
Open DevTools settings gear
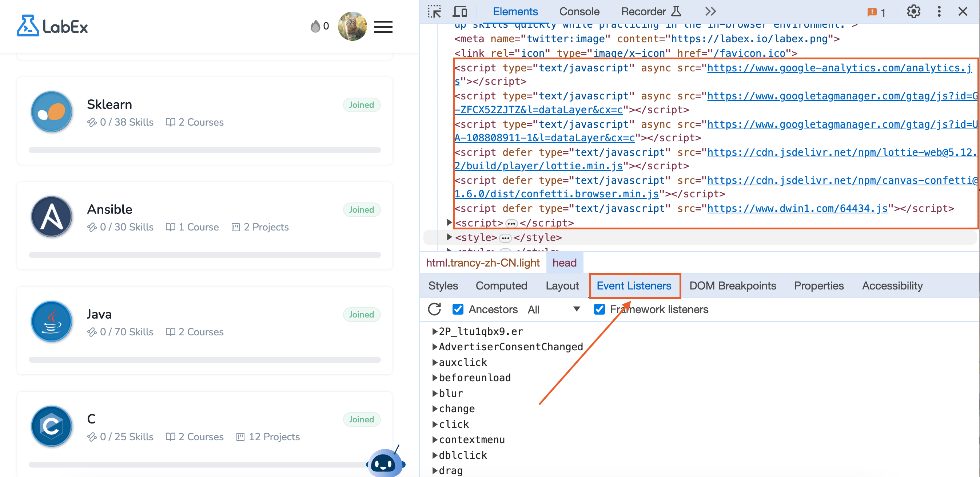tap(913, 11)
